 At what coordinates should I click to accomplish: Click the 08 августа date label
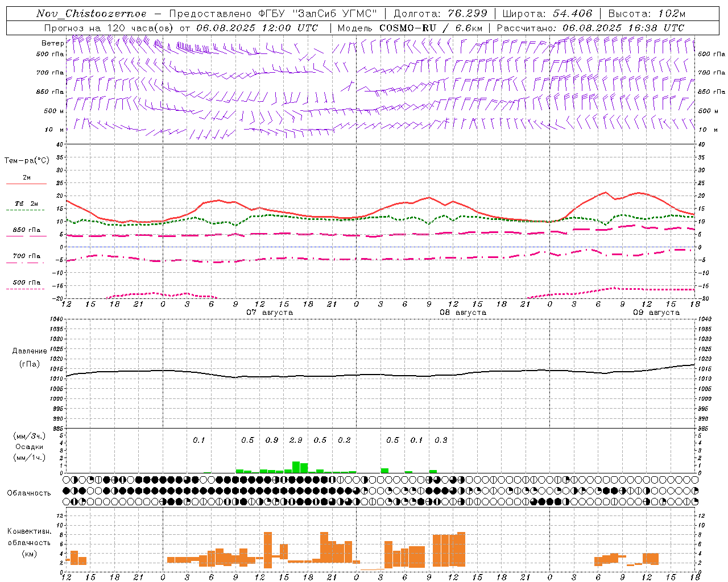tap(463, 313)
